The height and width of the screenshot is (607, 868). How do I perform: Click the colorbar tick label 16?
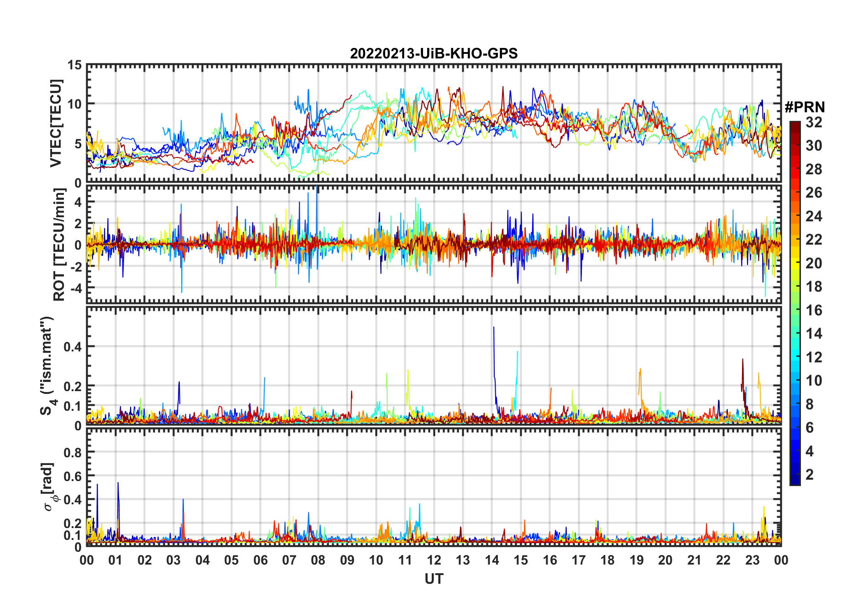coord(814,310)
